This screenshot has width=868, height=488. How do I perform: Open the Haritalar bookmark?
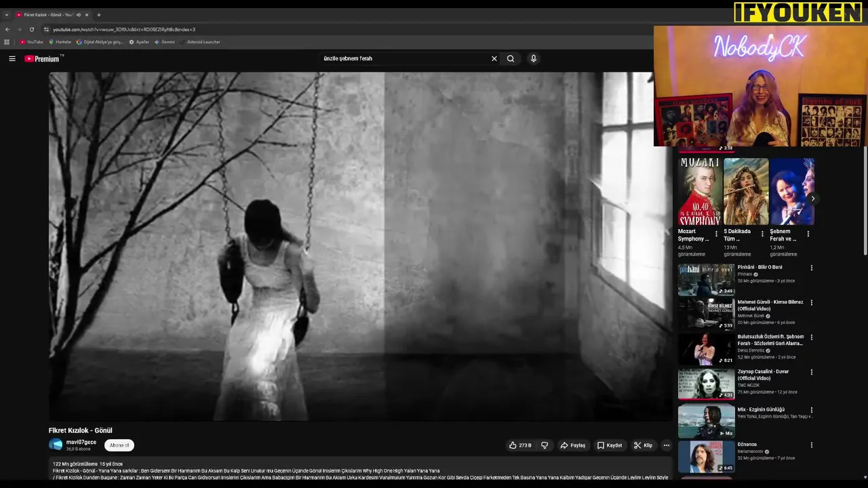(60, 42)
